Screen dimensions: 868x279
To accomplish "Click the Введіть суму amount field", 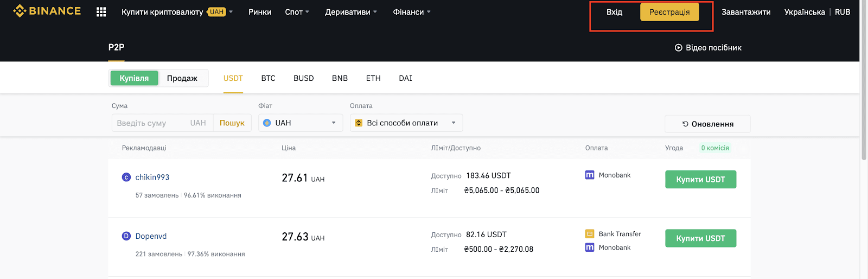I will coord(162,123).
